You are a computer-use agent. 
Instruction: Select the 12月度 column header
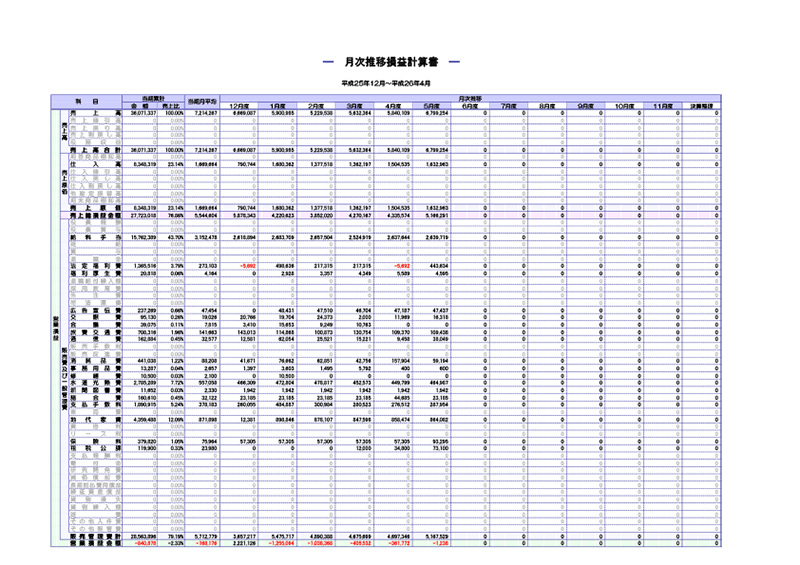coord(239,106)
